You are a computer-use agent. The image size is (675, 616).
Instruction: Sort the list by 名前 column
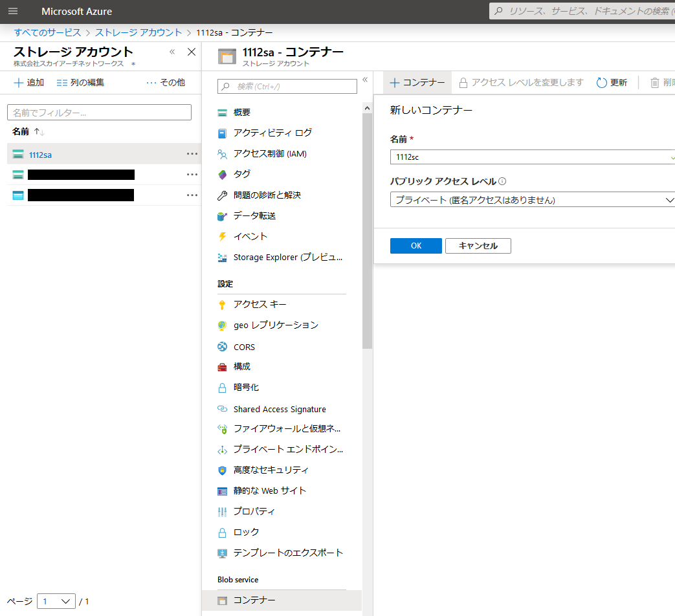pyautogui.click(x=28, y=132)
